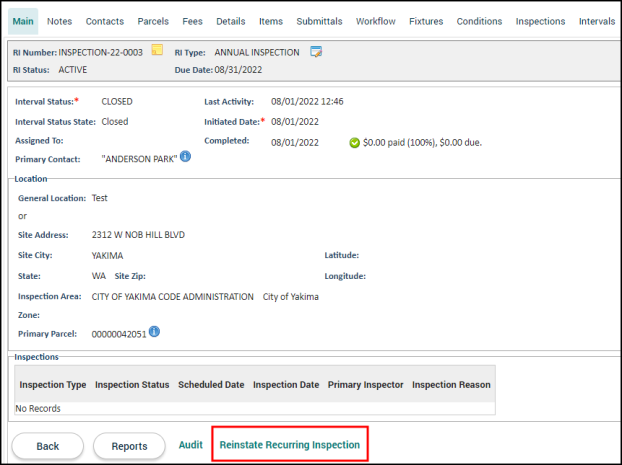Select the Details tab
The image size is (622, 465).
pos(230,21)
